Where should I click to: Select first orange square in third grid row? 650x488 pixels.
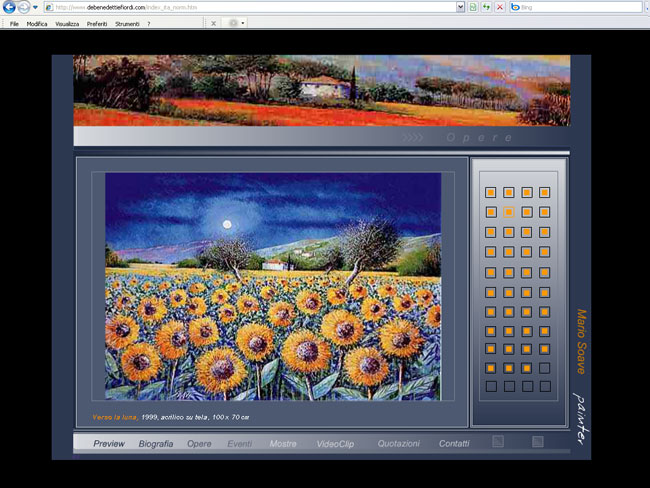pyautogui.click(x=490, y=232)
